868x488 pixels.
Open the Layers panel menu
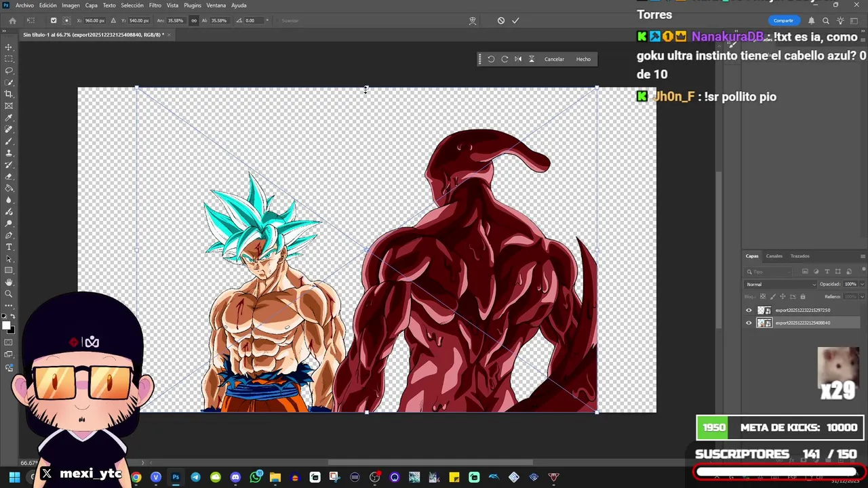tap(863, 256)
